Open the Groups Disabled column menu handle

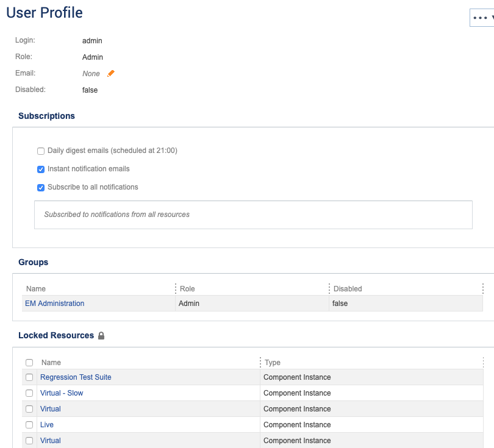coord(482,288)
